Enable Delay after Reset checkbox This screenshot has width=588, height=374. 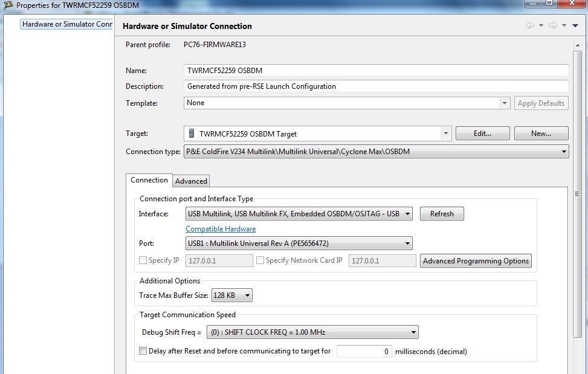(143, 351)
